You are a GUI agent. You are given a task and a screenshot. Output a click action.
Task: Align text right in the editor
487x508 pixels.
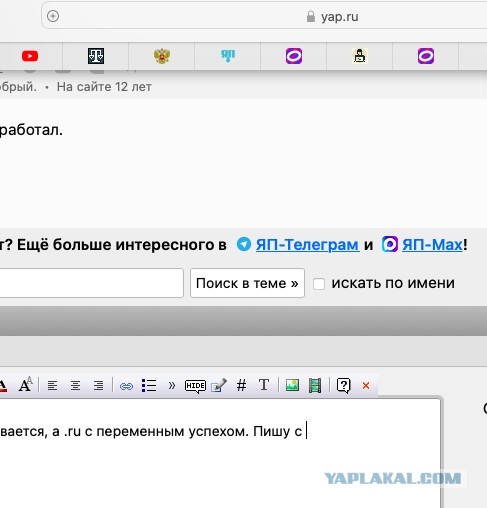(x=98, y=386)
